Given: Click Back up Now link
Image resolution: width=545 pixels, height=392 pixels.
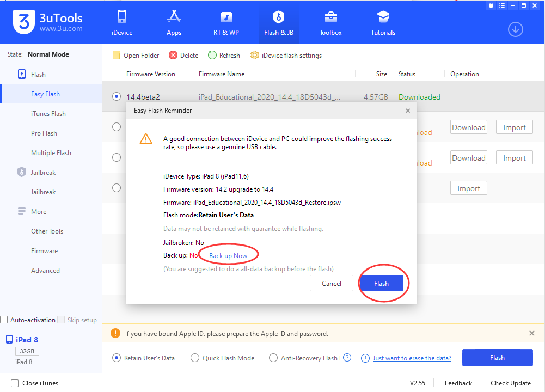Looking at the screenshot, I should pos(228,255).
